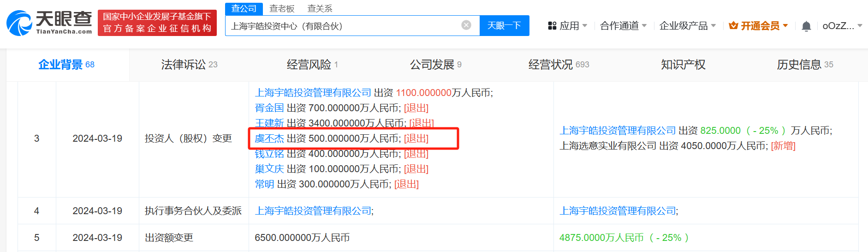Click the red 1100.000000 amount
Viewport: 868px width, 252px height.
coord(423,93)
